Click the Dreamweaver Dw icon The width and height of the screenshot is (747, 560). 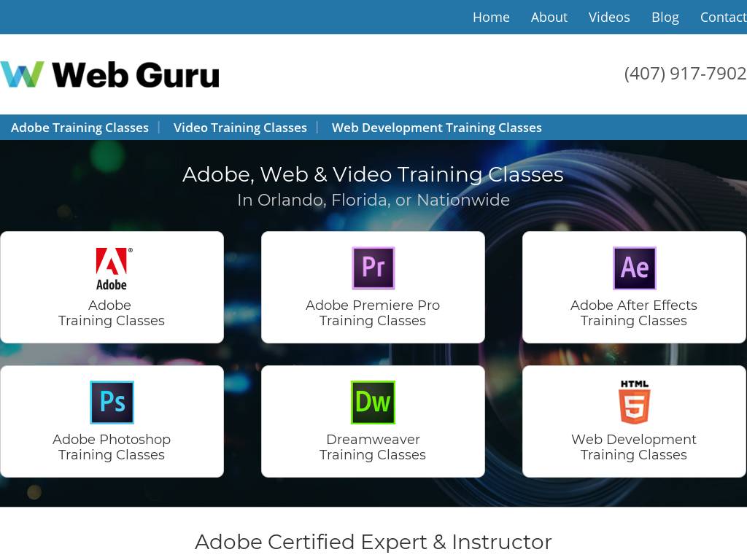click(373, 402)
